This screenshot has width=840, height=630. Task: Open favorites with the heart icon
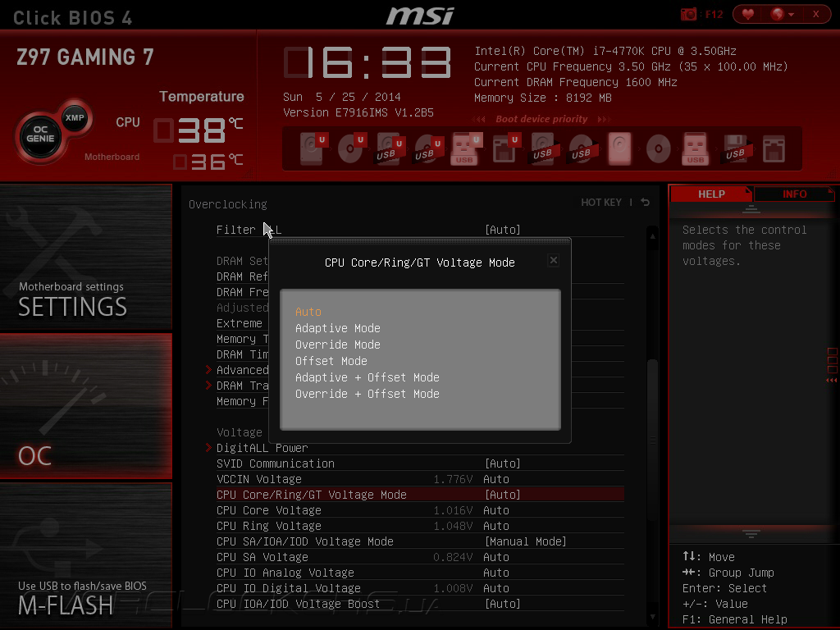click(748, 14)
